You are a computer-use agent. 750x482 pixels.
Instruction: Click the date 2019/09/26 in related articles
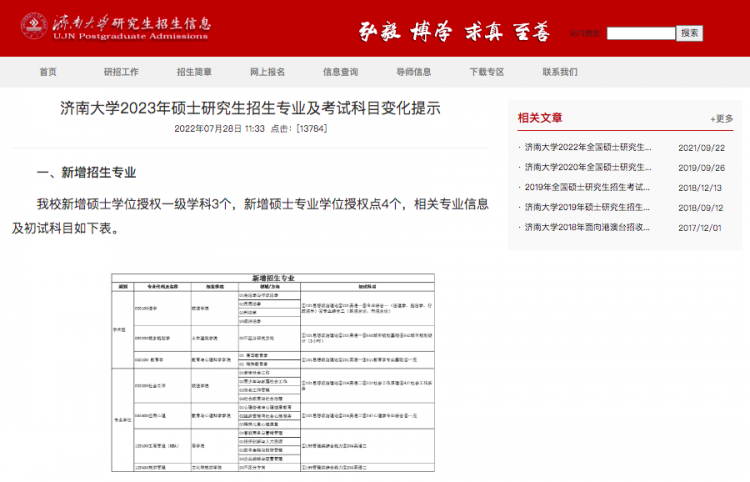[x=701, y=168]
